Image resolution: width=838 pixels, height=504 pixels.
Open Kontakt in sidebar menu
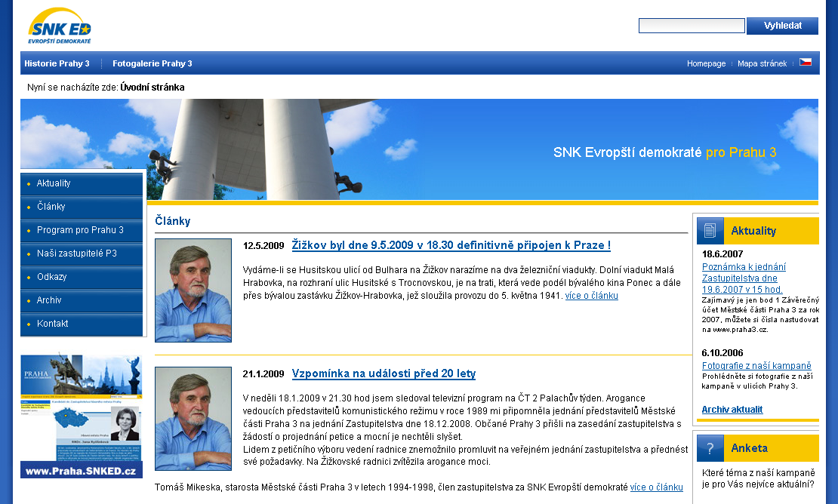click(82, 324)
